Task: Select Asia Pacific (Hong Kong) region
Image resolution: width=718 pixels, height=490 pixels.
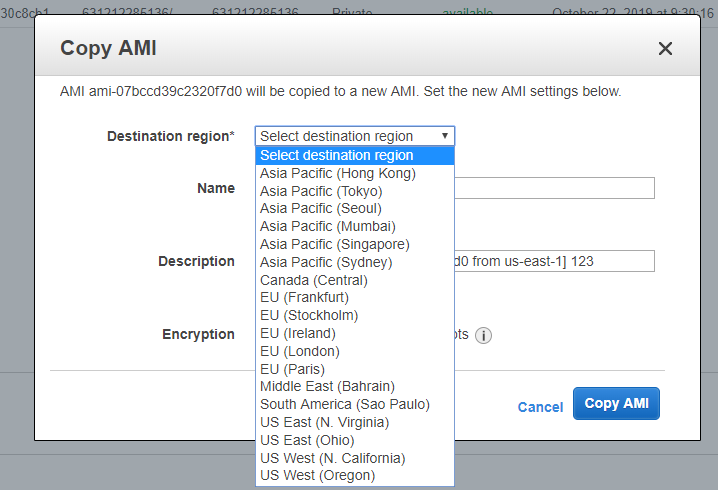Action: pos(354,173)
